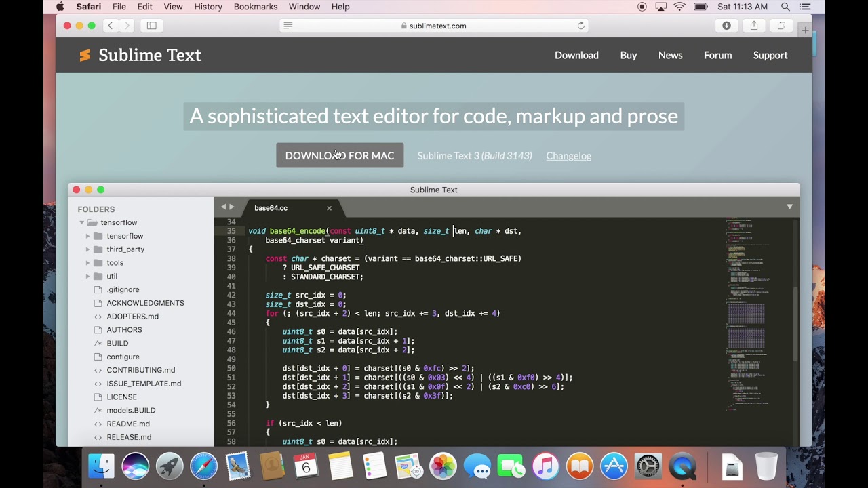Show all Safari tabs overview
The width and height of the screenshot is (868, 488).
(x=781, y=26)
